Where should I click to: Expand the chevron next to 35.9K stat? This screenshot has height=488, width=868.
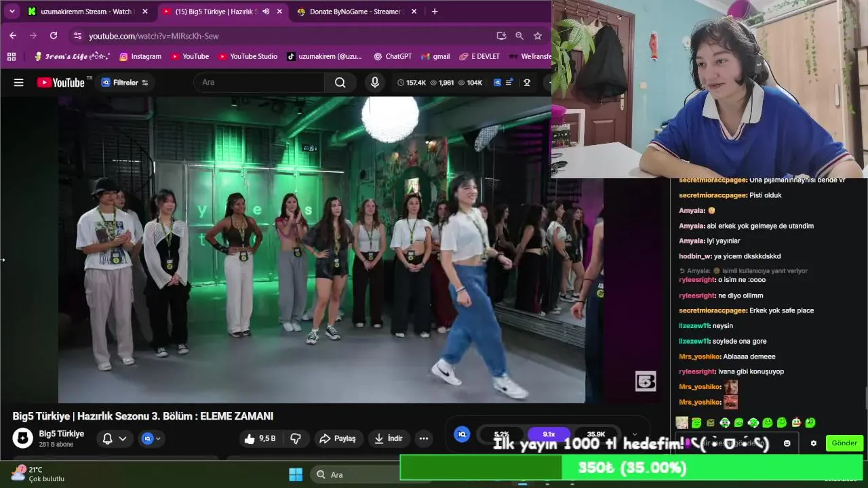(635, 434)
